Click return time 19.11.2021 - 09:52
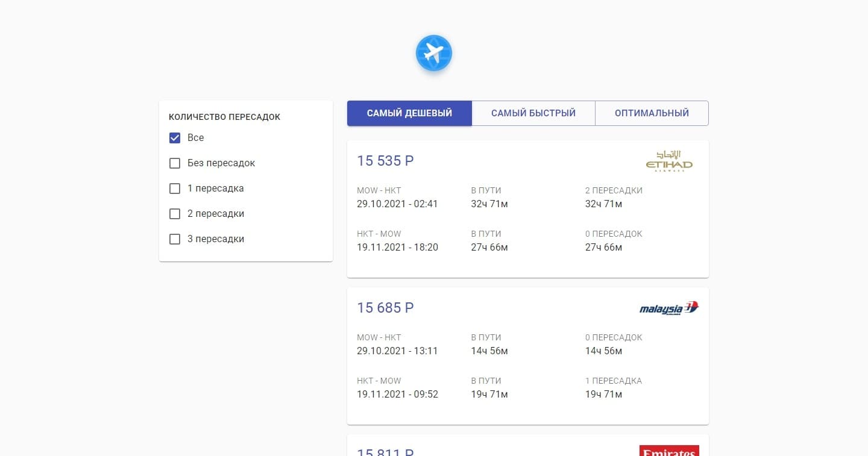Viewport: 868px width, 456px height. (x=397, y=395)
